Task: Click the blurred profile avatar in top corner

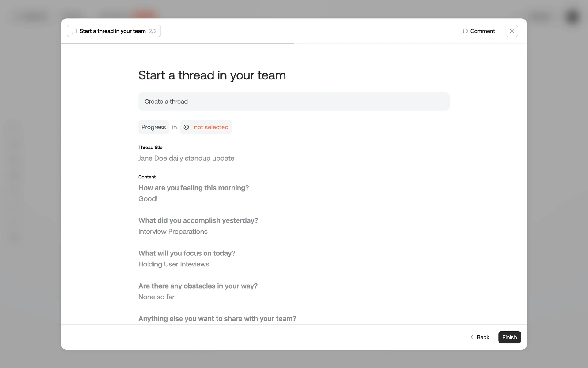Action: 572,17
